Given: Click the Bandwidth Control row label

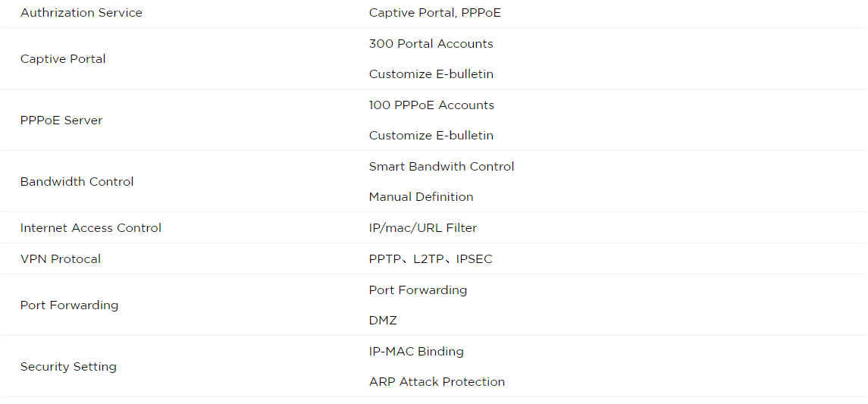Looking at the screenshot, I should [77, 182].
